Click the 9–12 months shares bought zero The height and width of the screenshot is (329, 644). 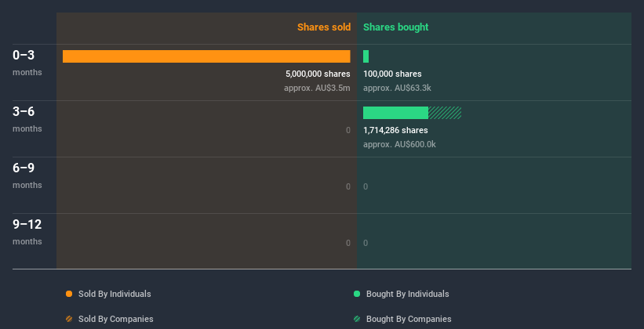point(366,243)
